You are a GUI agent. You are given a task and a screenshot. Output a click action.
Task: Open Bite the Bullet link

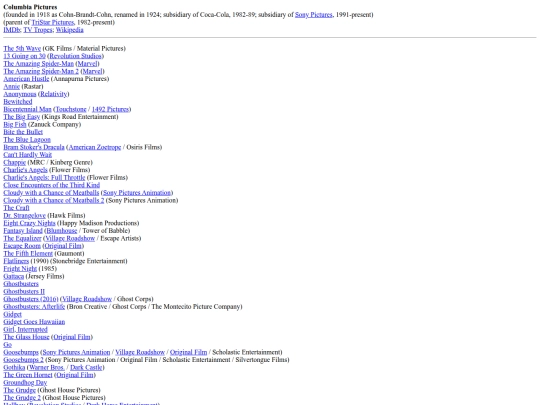23,132
